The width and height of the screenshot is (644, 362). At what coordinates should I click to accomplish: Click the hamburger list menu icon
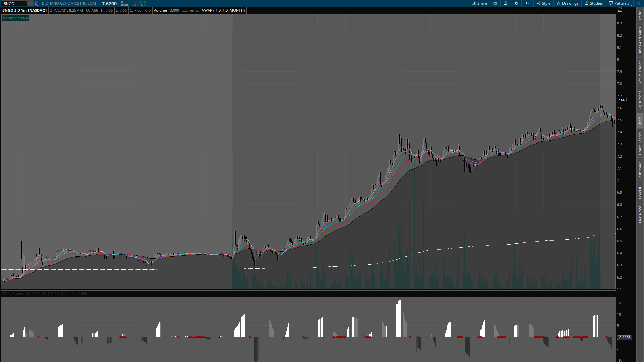(638, 3)
